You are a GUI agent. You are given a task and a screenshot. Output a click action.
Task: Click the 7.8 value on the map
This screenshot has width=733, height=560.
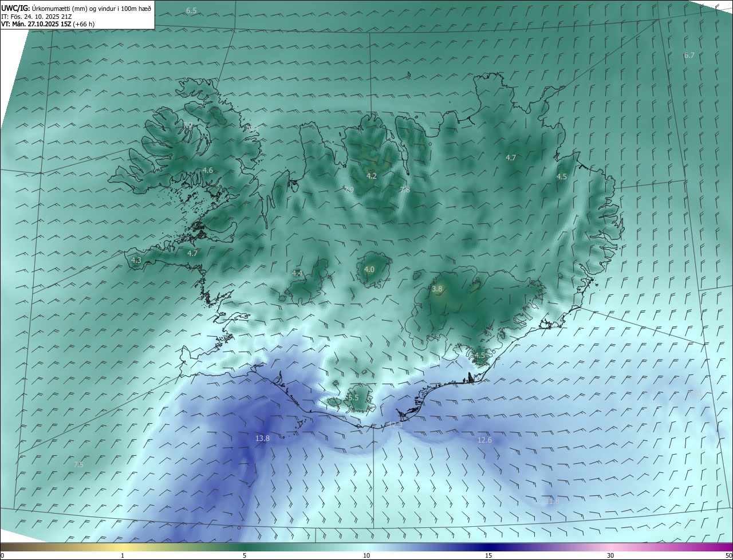tap(404, 190)
